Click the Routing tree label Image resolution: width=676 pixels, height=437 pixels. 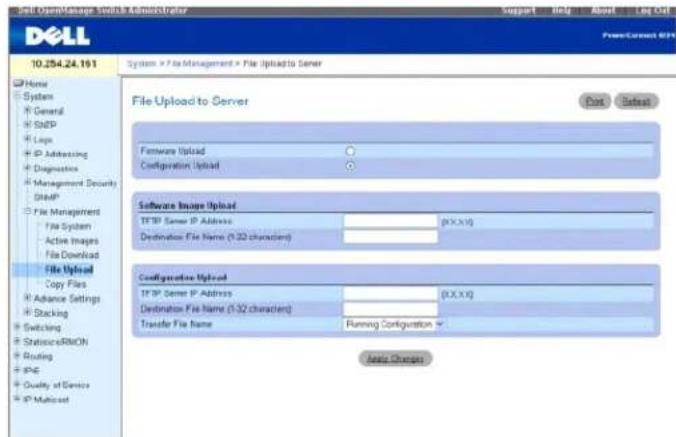38,356
